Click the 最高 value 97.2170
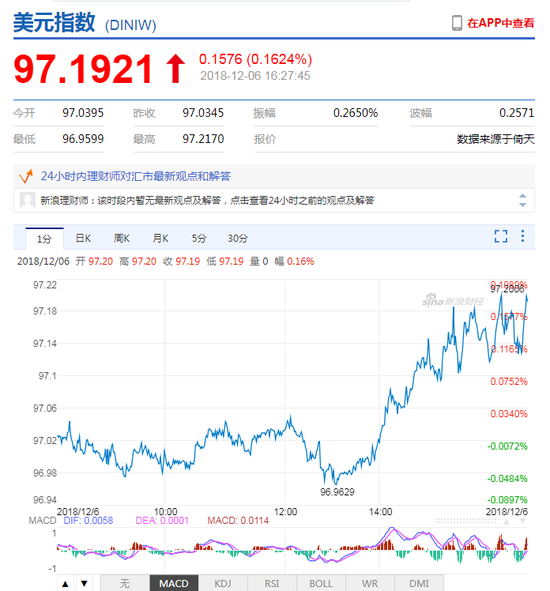 [x=203, y=139]
